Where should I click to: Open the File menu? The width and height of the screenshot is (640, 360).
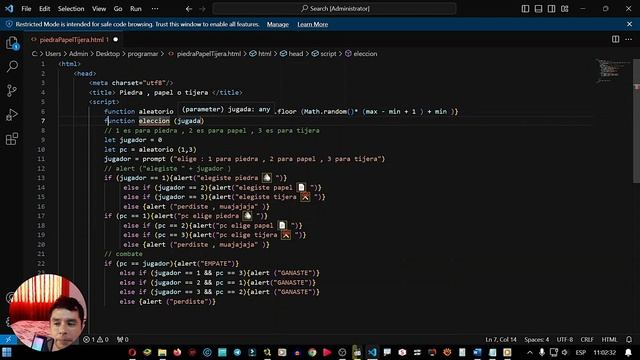pos(26,9)
